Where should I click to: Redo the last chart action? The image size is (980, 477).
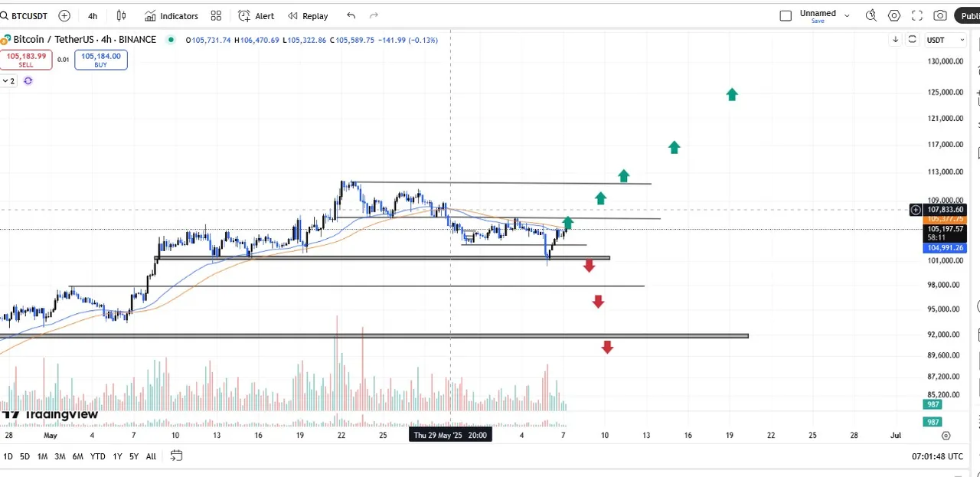374,15
